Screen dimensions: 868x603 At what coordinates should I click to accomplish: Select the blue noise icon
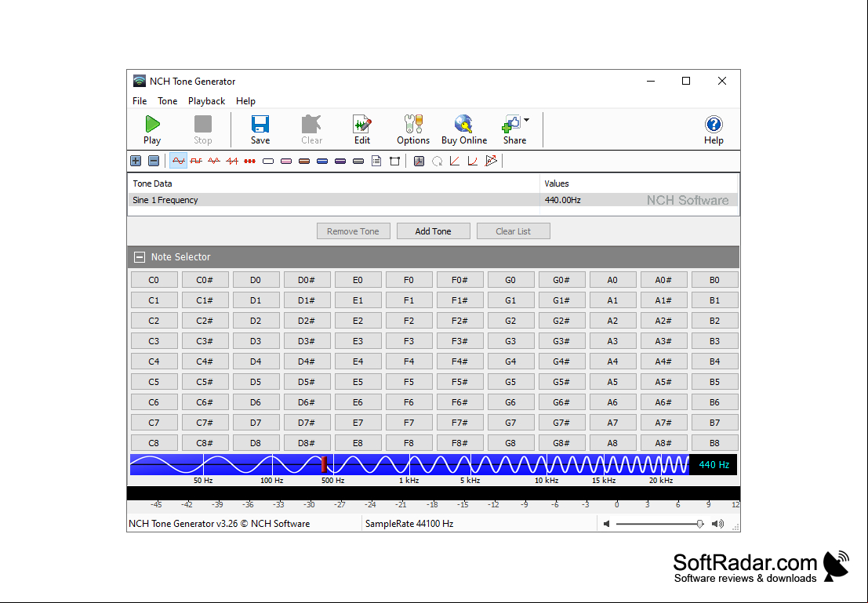[322, 161]
